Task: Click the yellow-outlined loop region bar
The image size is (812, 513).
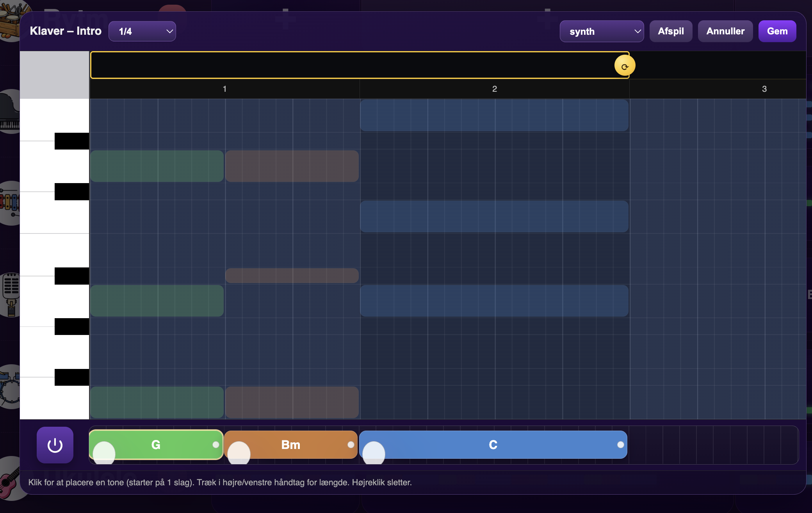Action: point(360,65)
